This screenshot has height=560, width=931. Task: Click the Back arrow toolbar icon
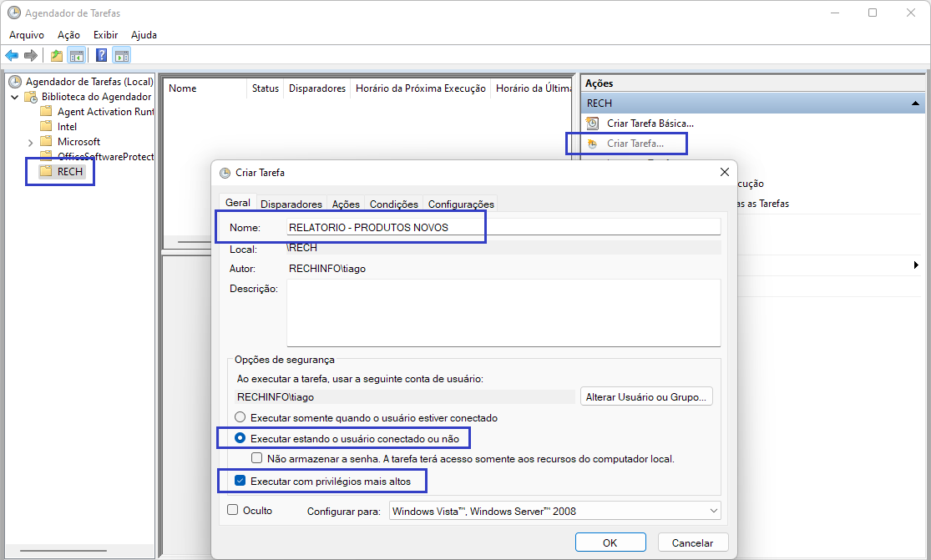pyautogui.click(x=12, y=55)
